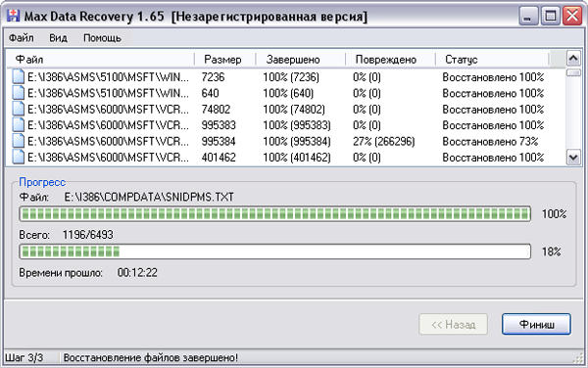Image resolution: width=588 pixels, height=368 pixels.
Task: Click file icon of the 640 size row
Action: 18,93
